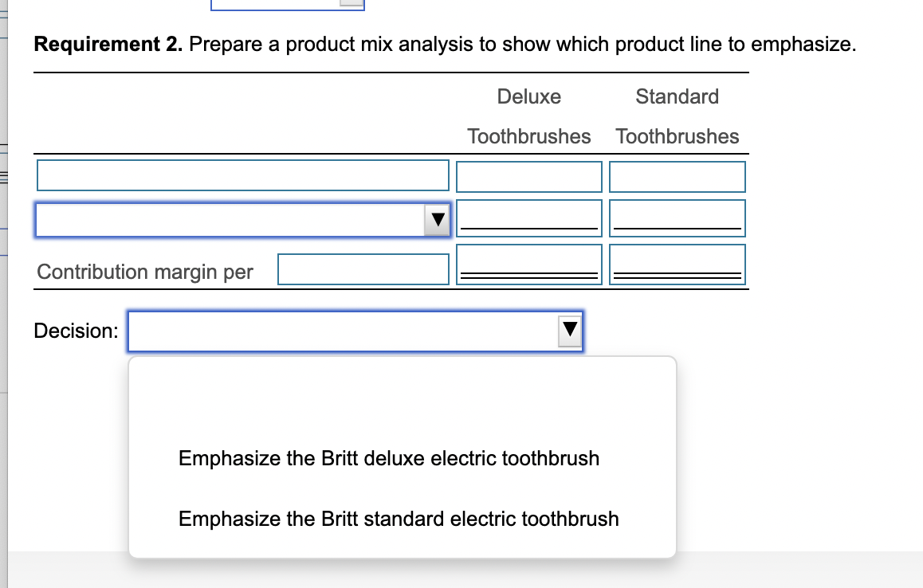
Task: Click the Deluxe cell in the second row
Action: [528, 218]
